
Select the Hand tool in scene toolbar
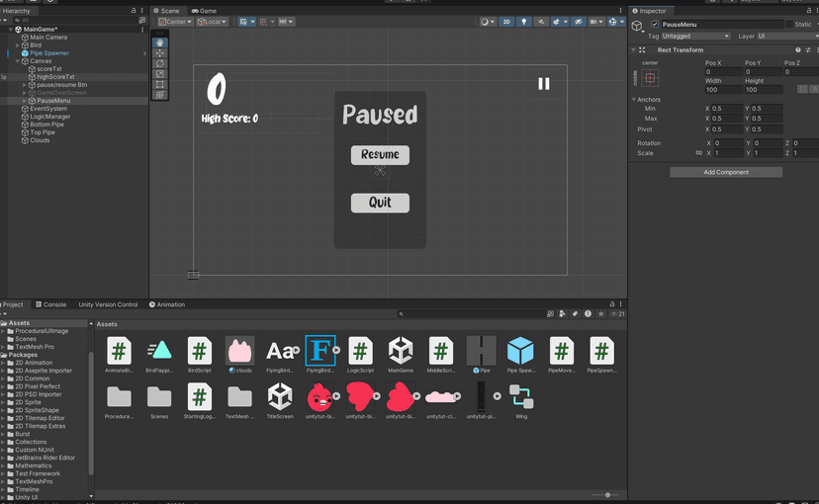click(x=160, y=42)
